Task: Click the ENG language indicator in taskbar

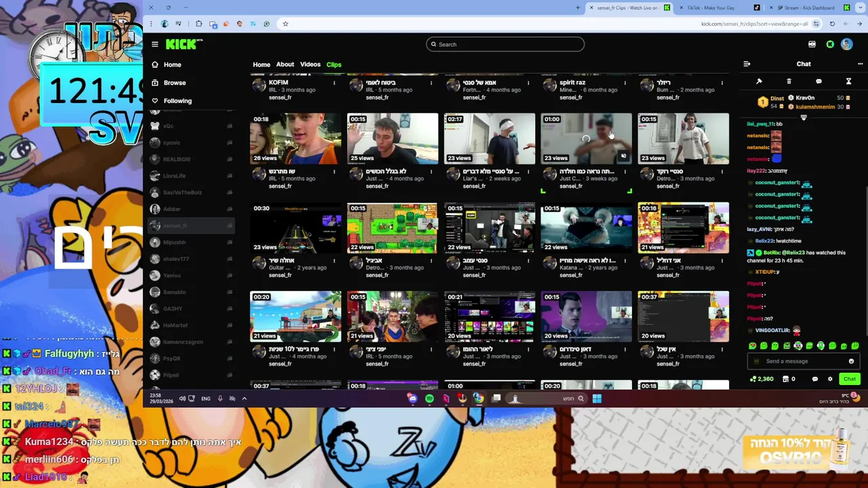Action: (x=205, y=399)
